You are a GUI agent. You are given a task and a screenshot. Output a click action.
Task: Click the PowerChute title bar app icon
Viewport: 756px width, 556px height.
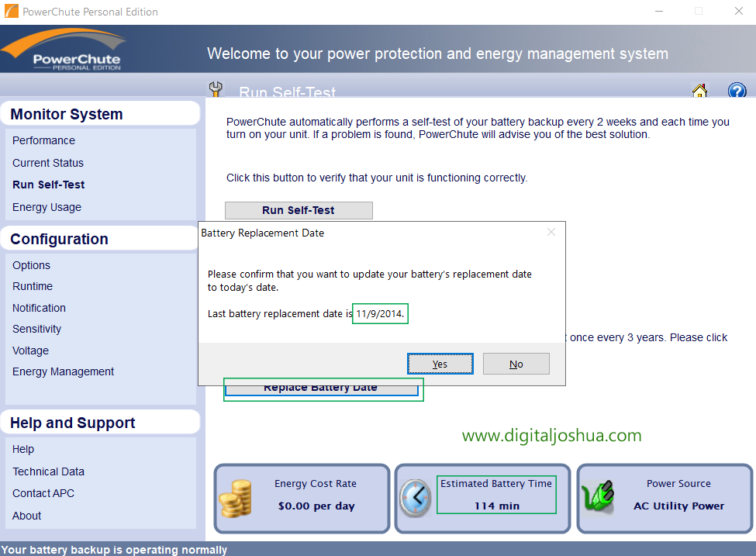[11, 11]
